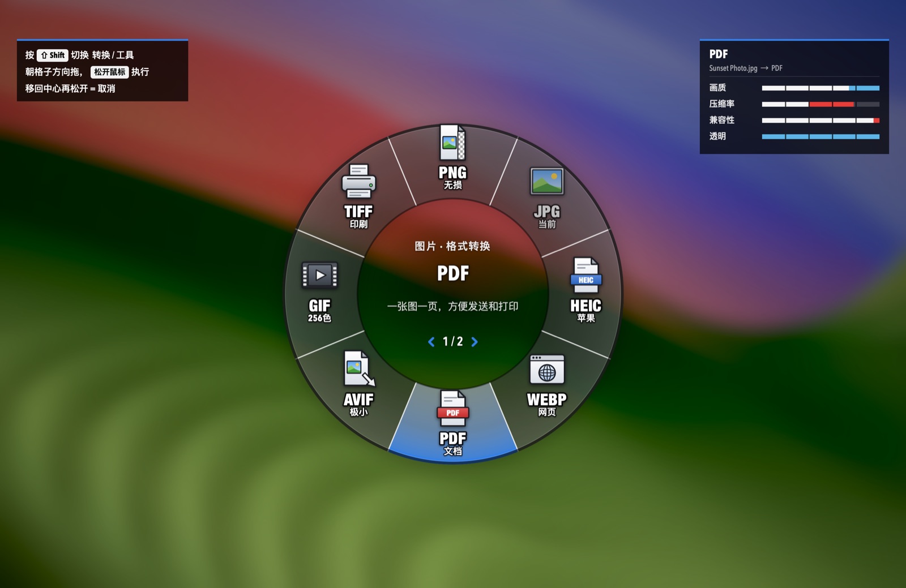Click the 画质 quality bar
Viewport: 906px width, 588px height.
click(820, 88)
